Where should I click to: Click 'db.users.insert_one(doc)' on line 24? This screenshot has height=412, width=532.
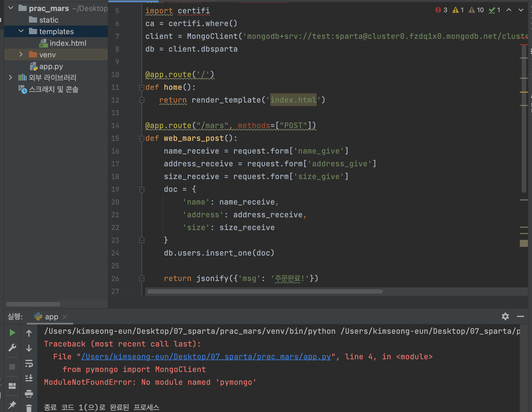pos(219,253)
